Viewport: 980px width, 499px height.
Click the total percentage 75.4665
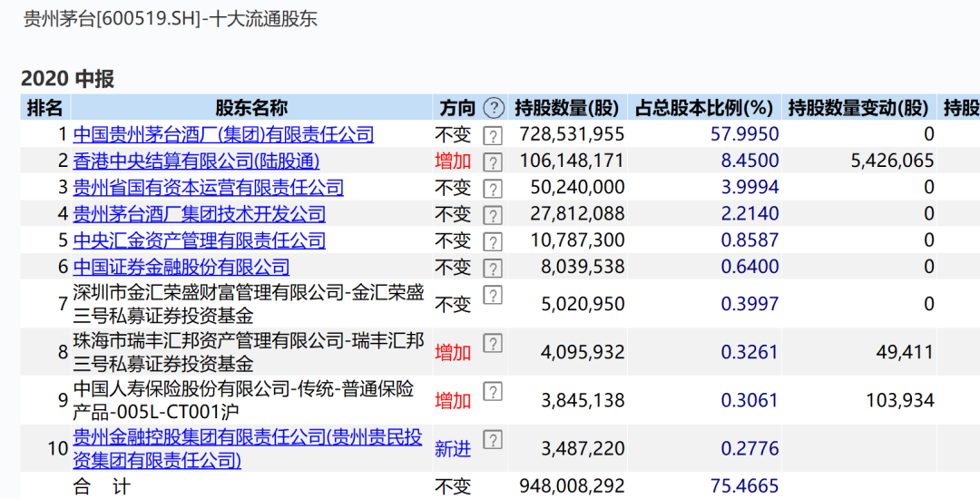click(x=745, y=486)
